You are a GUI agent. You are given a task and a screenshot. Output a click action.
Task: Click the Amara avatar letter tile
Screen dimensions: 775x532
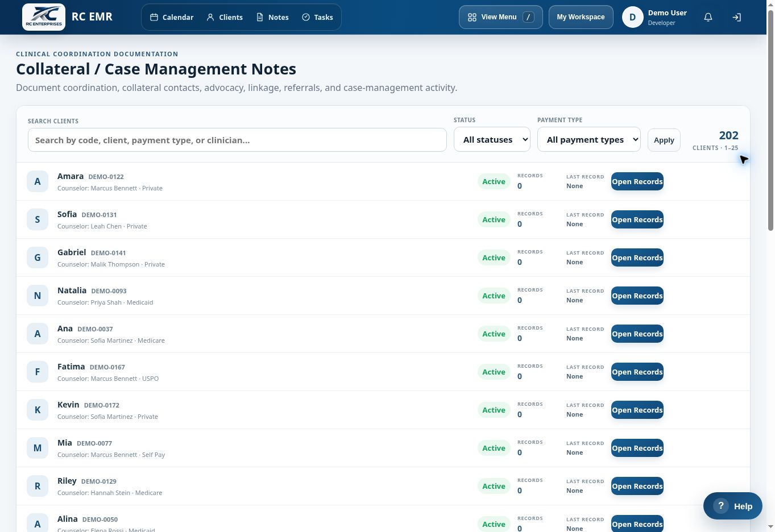(38, 181)
